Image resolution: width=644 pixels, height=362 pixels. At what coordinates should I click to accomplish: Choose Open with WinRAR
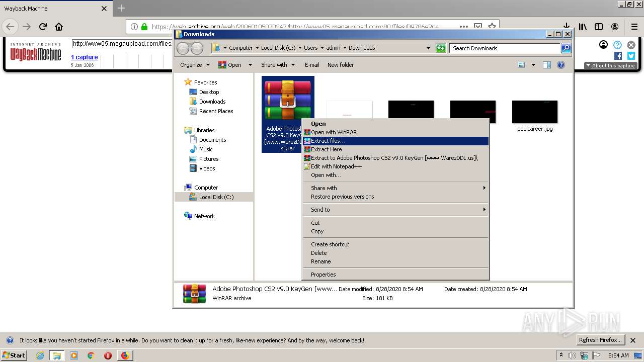click(x=395, y=132)
